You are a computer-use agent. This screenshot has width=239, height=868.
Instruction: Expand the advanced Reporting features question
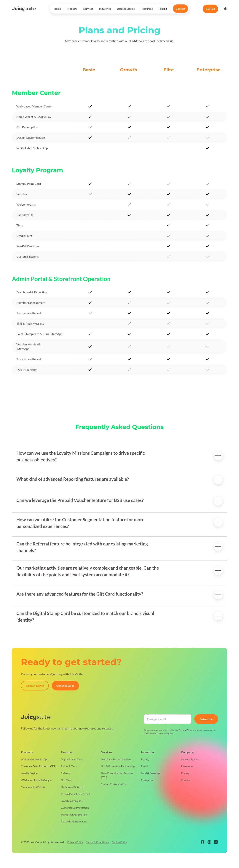[218, 480]
